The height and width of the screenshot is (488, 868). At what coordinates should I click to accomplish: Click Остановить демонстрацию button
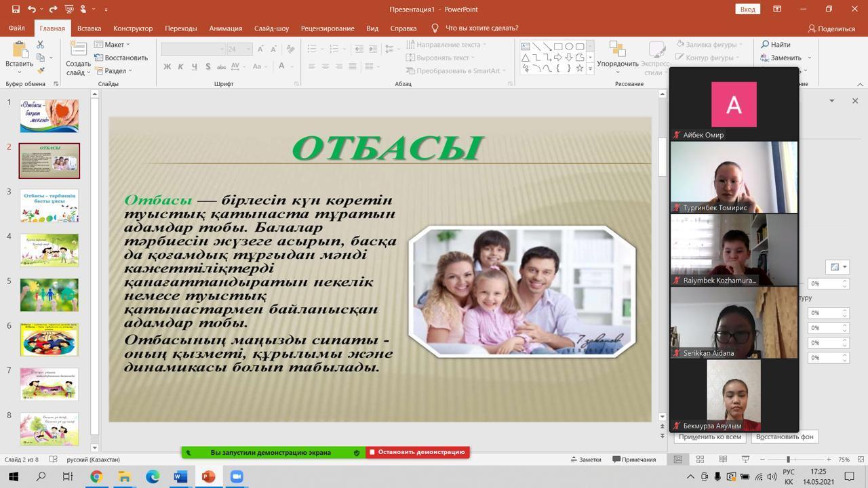(417, 452)
